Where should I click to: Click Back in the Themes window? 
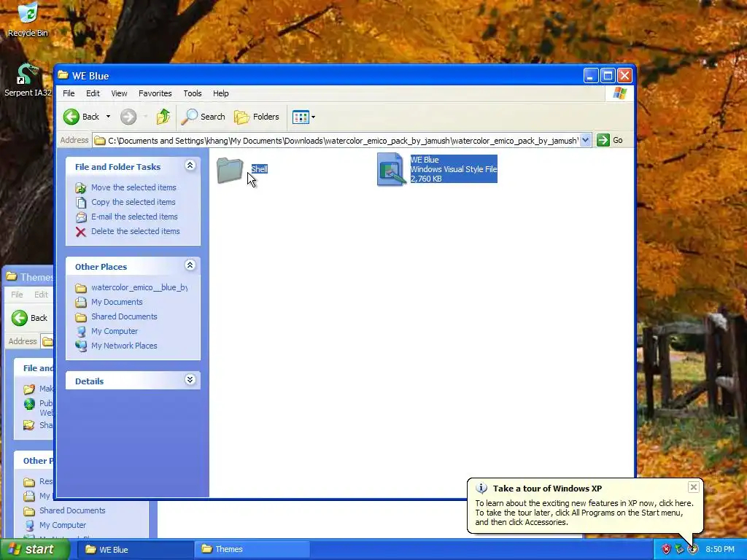(29, 318)
